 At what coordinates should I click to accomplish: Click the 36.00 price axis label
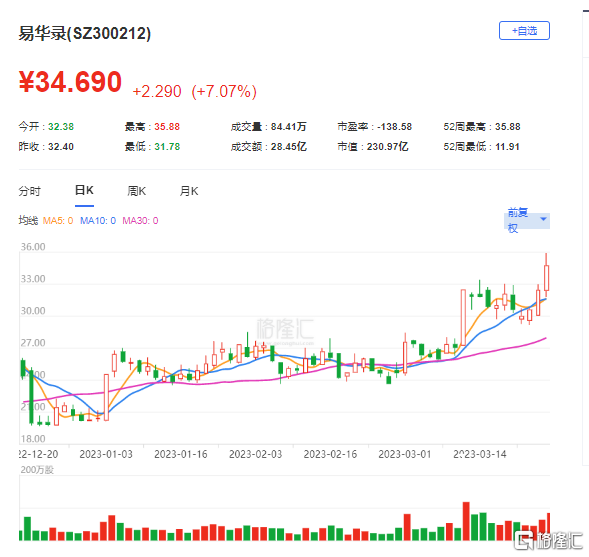tap(33, 247)
